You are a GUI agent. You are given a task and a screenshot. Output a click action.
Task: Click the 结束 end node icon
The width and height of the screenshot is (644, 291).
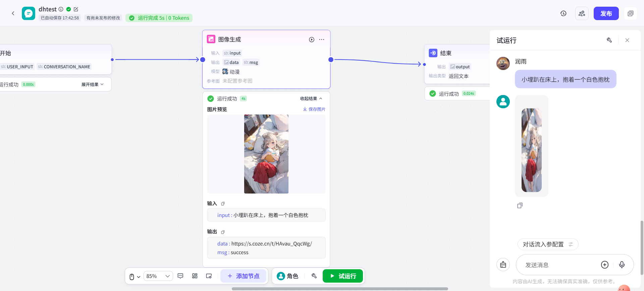(433, 53)
